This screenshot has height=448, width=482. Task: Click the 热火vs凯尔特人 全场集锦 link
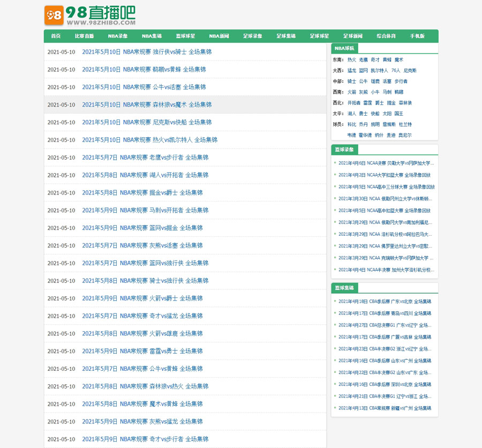click(x=149, y=140)
